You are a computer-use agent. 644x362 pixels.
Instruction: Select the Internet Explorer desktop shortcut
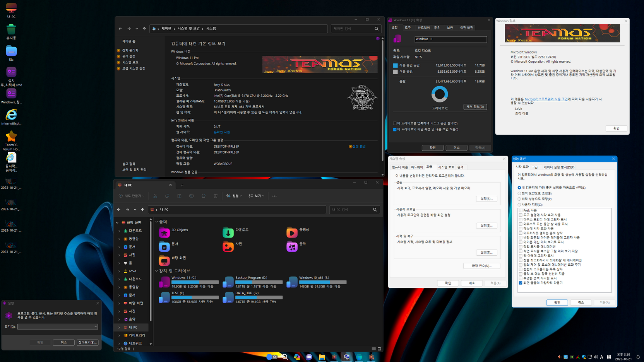(x=11, y=117)
